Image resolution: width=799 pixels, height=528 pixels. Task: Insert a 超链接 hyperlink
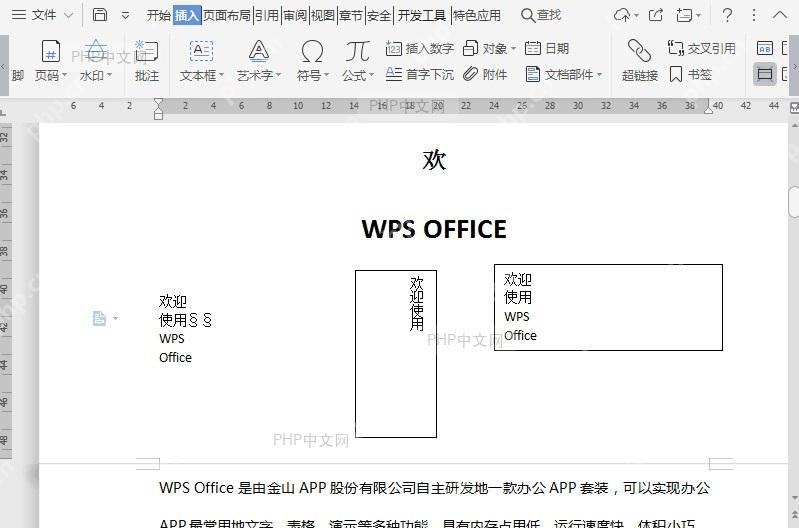pyautogui.click(x=640, y=61)
